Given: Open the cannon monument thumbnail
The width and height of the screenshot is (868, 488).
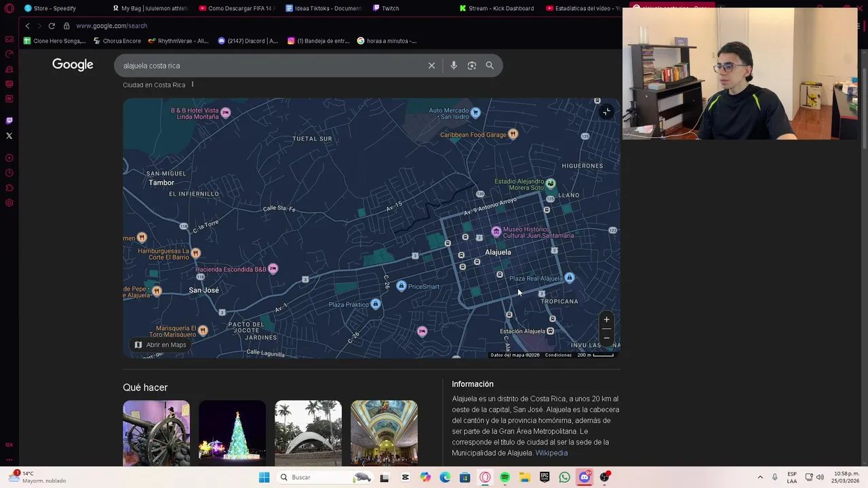Looking at the screenshot, I should coord(156,433).
